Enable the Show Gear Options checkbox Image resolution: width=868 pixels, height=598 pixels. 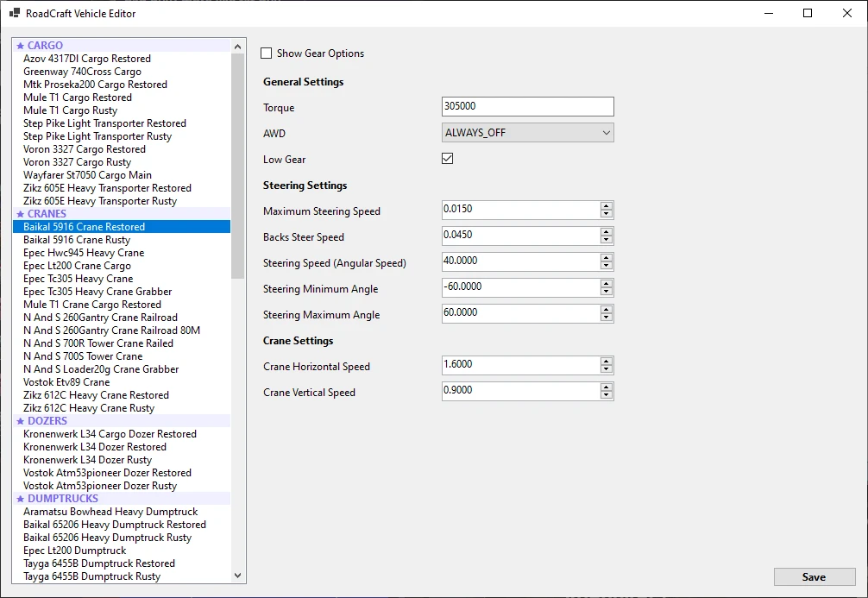(267, 54)
